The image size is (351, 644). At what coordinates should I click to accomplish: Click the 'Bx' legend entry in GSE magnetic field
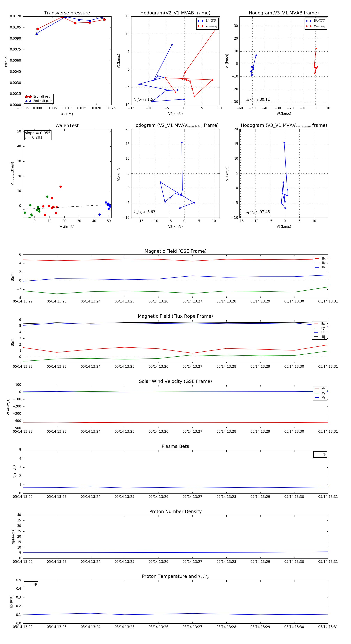click(320, 259)
